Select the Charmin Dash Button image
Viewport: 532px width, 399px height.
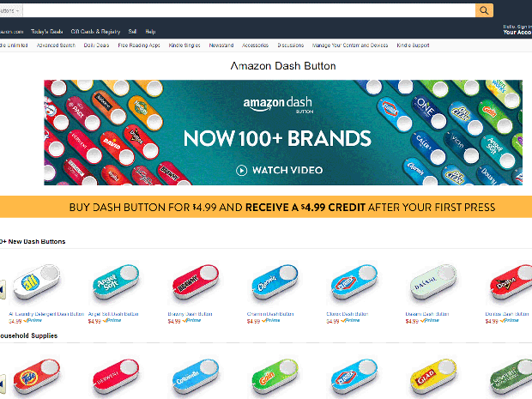[x=275, y=282]
